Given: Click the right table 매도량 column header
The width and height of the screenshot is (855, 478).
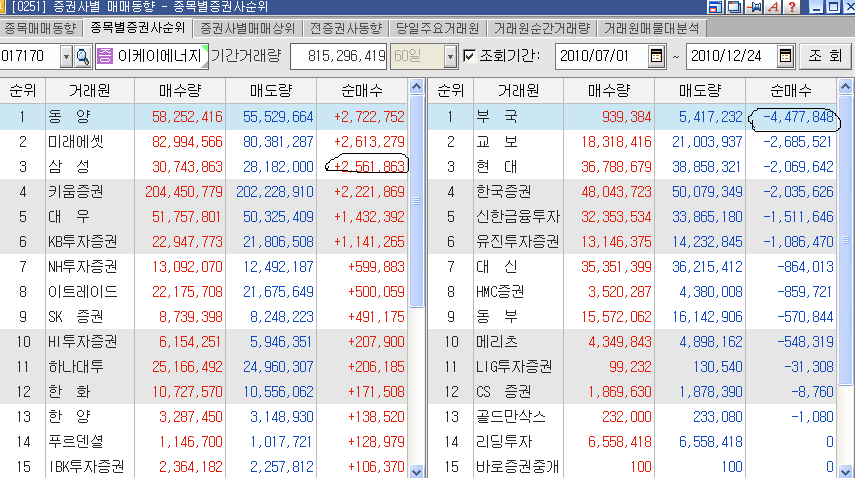Looking at the screenshot, I should [x=700, y=91].
